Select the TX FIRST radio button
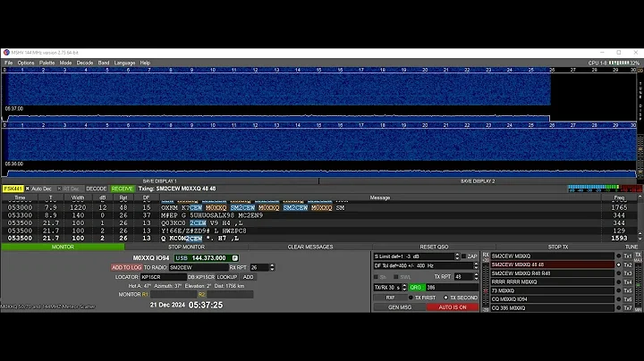The height and width of the screenshot is (361, 644). point(411,298)
